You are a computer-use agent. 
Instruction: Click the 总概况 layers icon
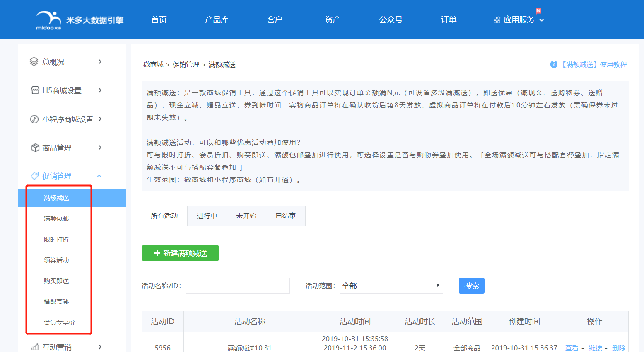point(34,62)
